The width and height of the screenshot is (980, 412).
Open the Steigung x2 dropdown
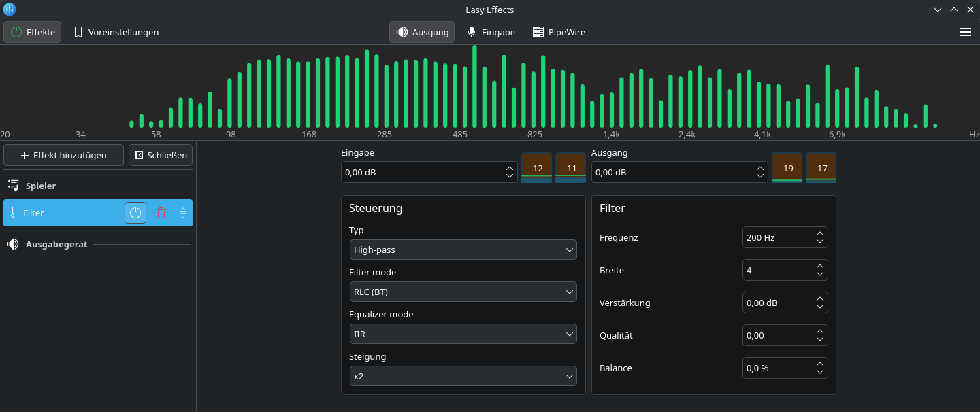[463, 376]
